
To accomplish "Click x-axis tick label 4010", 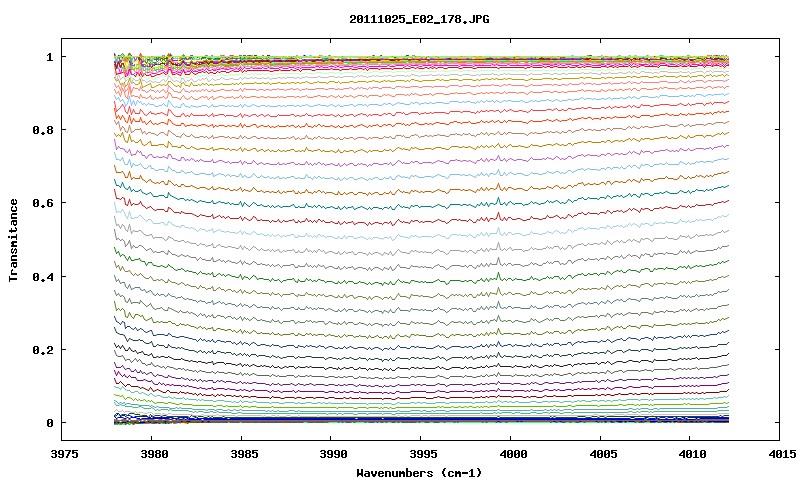I will tap(693, 454).
